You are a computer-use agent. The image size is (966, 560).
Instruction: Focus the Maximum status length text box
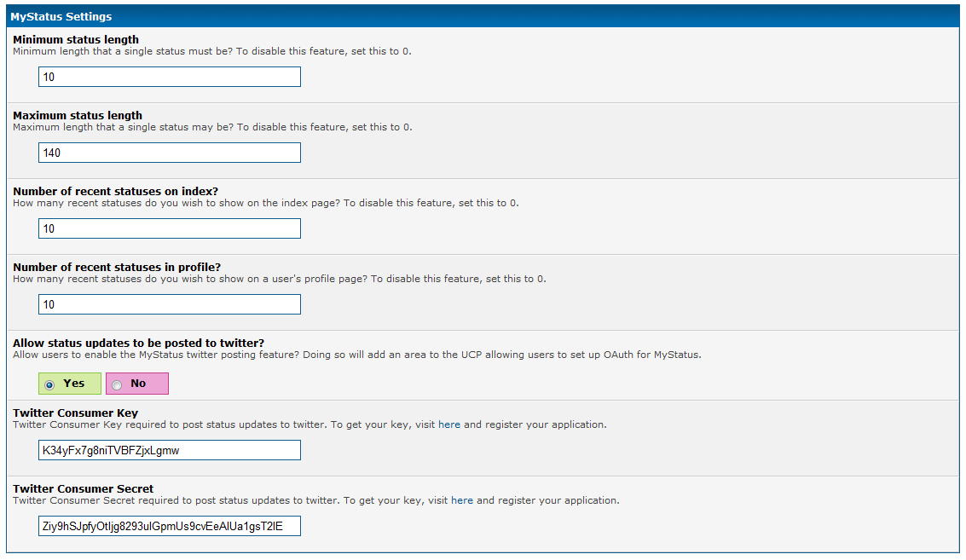(x=170, y=153)
